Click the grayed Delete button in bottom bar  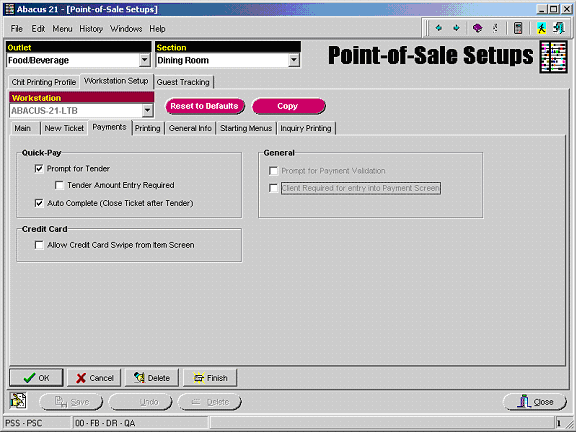pos(210,402)
